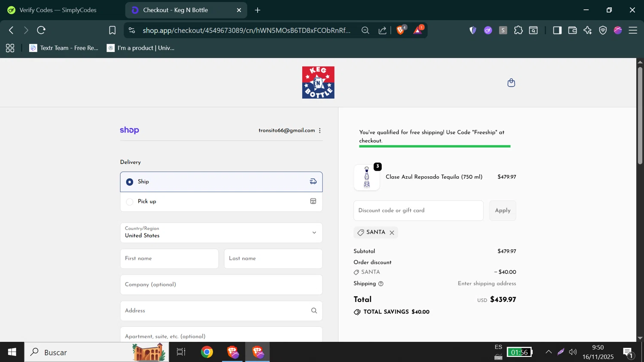Open the zoom magnifier in address bar
Image resolution: width=644 pixels, height=362 pixels.
click(x=365, y=30)
